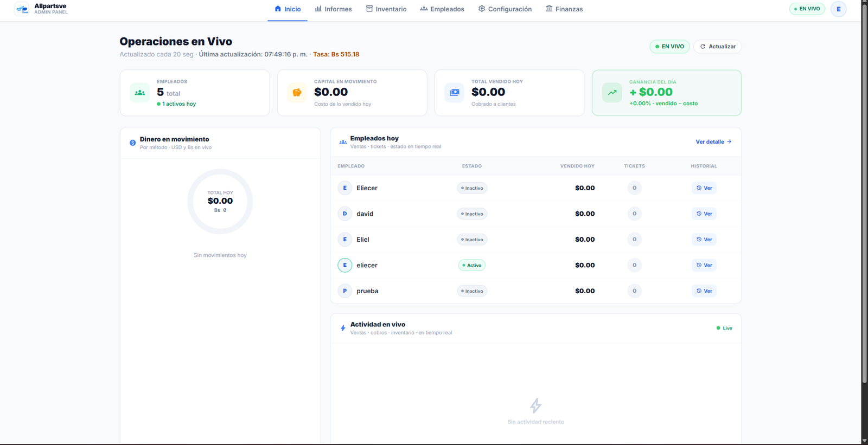Click Inactivo badge in prueba row

pyautogui.click(x=472, y=291)
